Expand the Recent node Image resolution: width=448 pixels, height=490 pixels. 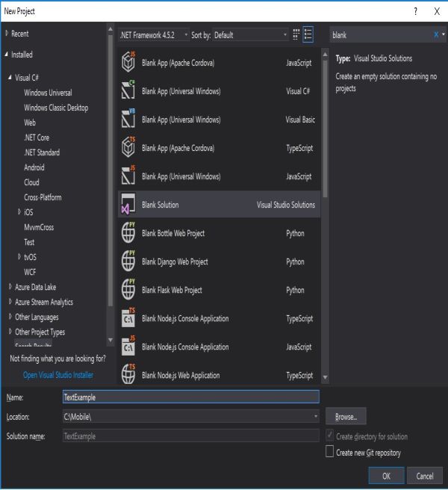7,33
